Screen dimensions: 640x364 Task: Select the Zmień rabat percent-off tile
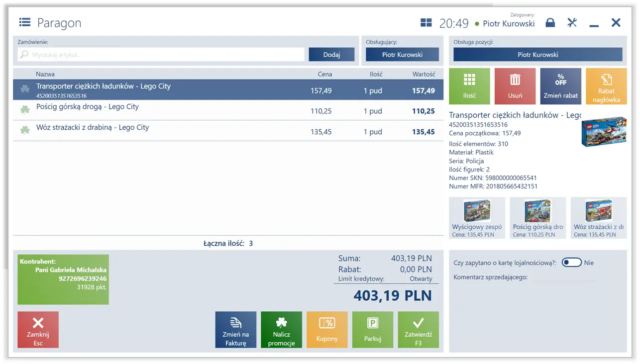561,86
